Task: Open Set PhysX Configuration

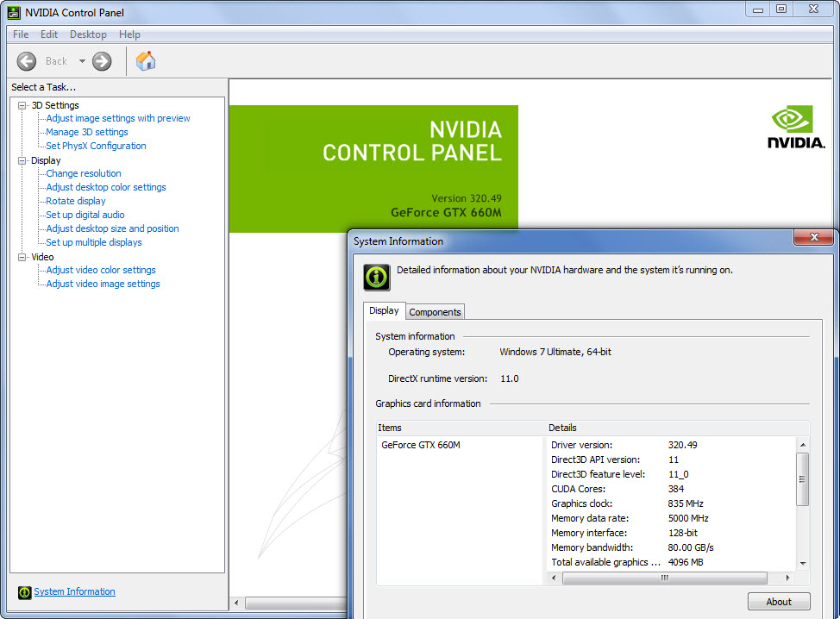Action: (96, 146)
